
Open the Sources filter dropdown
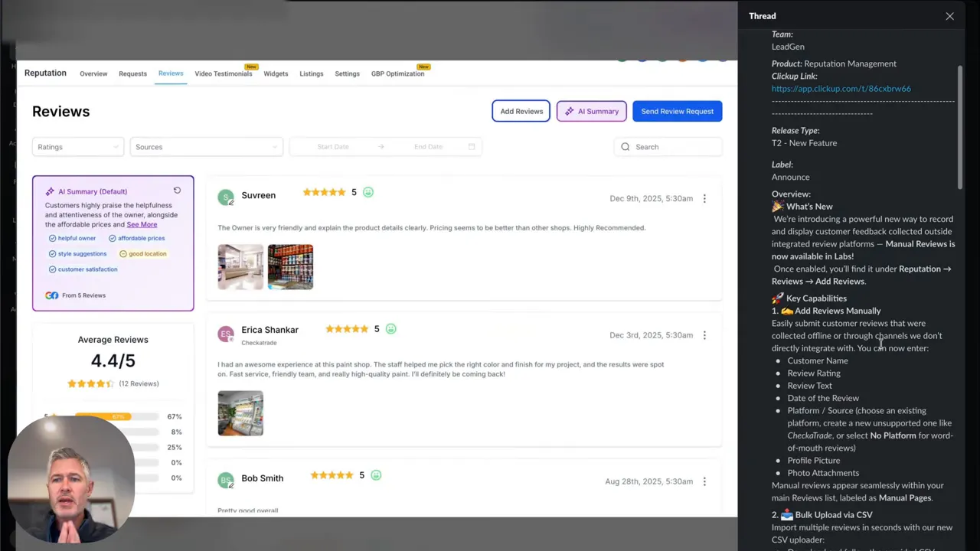point(206,147)
